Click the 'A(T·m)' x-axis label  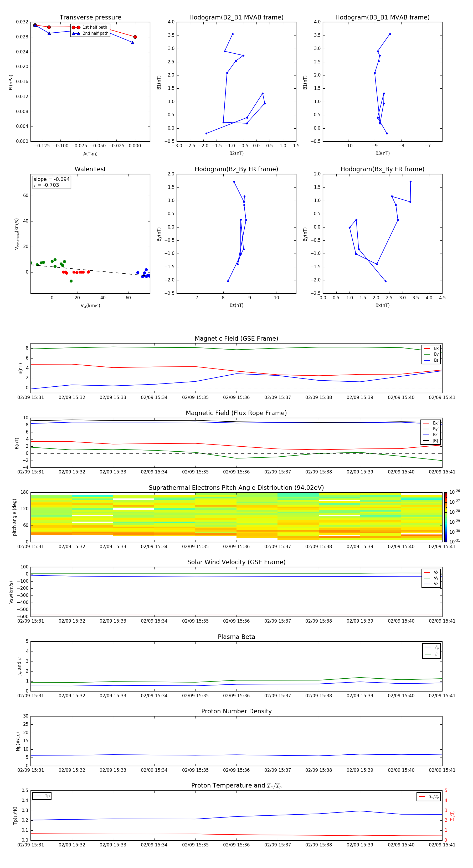(x=90, y=154)
